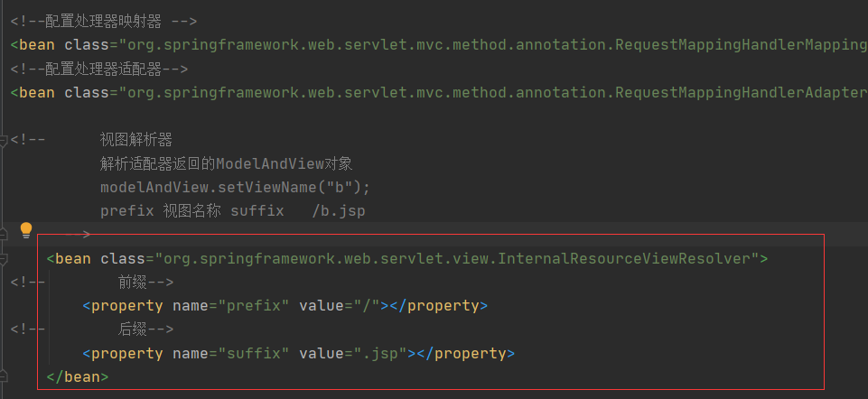Click the closing </property> tag on prefix line

pos(438,305)
